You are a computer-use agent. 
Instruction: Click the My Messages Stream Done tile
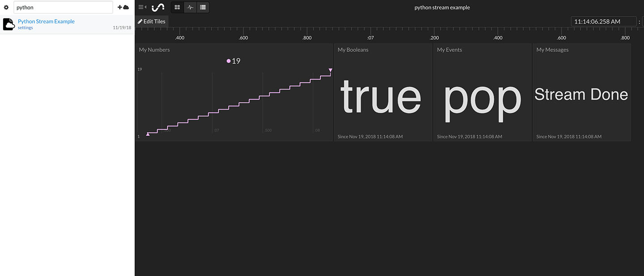point(581,92)
